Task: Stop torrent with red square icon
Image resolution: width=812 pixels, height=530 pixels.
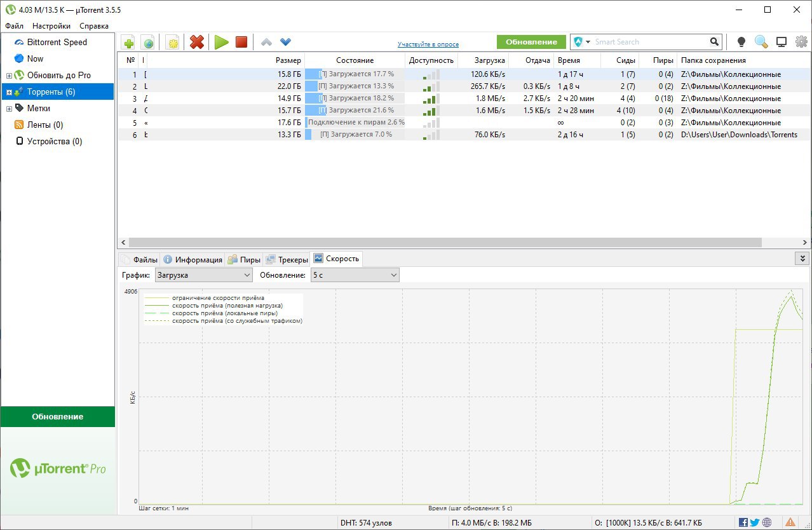Action: pyautogui.click(x=241, y=42)
